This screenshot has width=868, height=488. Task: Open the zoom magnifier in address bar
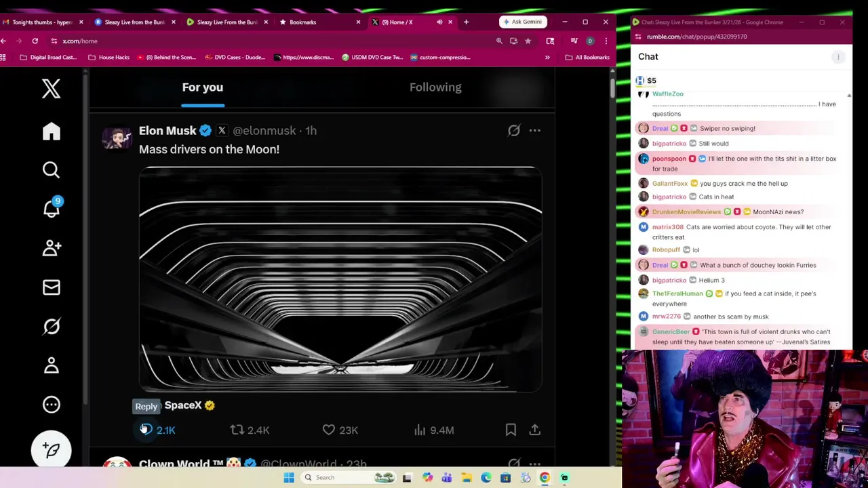click(x=499, y=41)
